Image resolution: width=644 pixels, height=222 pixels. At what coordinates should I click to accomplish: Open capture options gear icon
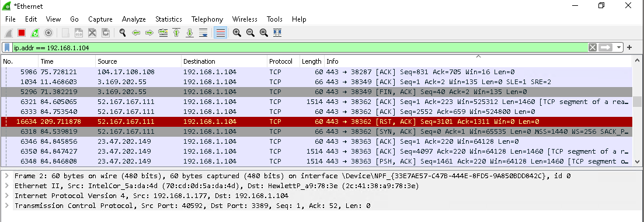(x=48, y=33)
